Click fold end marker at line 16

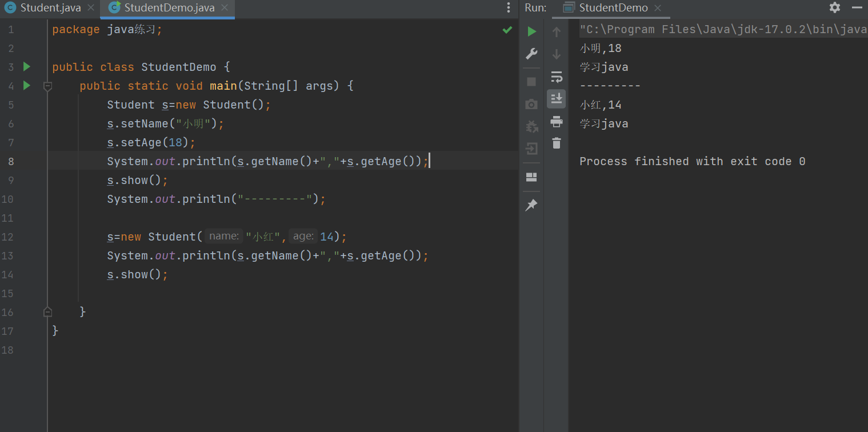[x=48, y=312]
